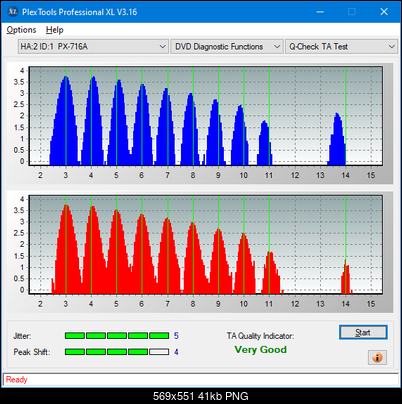Expand the DVD Diagnostic Functions dropdown

pos(227,47)
